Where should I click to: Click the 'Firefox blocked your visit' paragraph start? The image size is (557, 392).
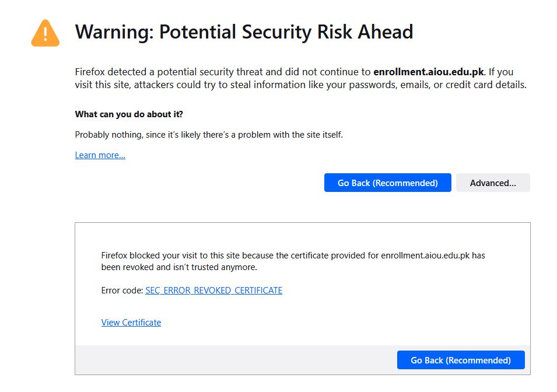coord(152,256)
